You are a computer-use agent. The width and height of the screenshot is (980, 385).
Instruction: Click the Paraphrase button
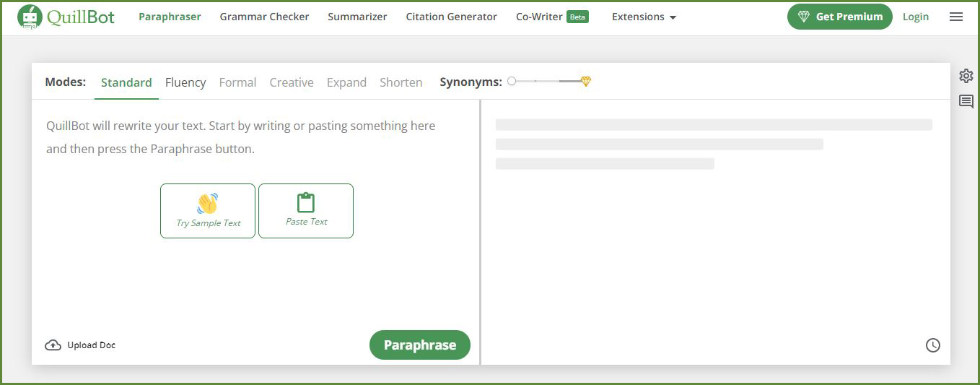[420, 345]
